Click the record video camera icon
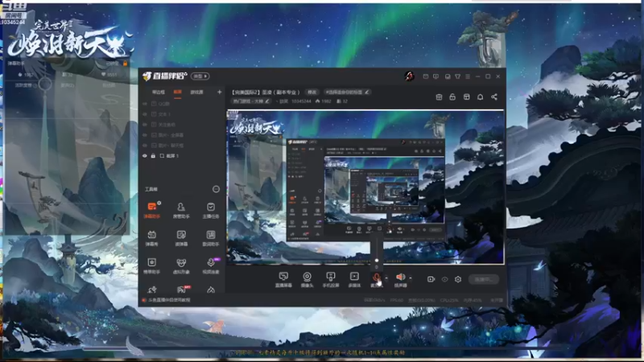Viewport: 644px width, 362px height. 431,279
